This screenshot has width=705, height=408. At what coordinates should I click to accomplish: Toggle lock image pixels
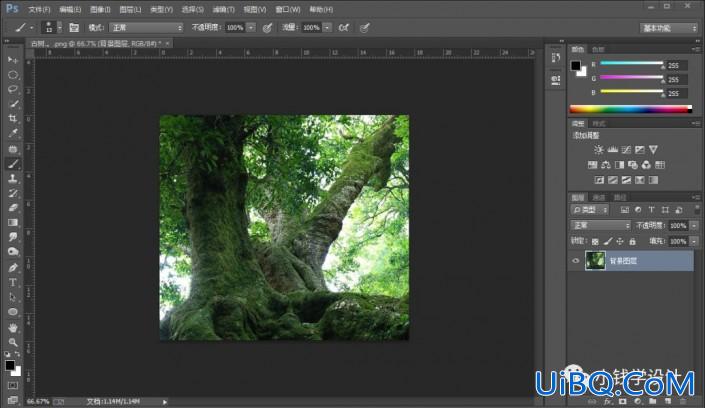tap(607, 242)
